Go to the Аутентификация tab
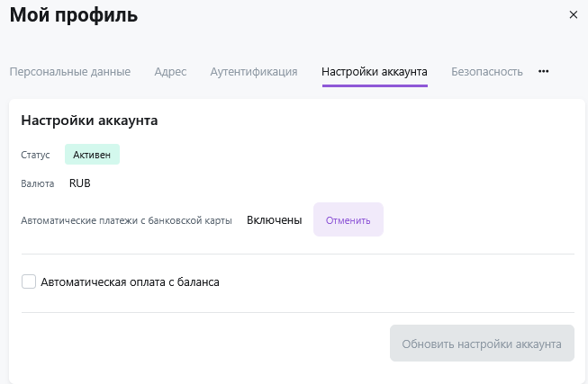588x384 pixels. (x=254, y=72)
